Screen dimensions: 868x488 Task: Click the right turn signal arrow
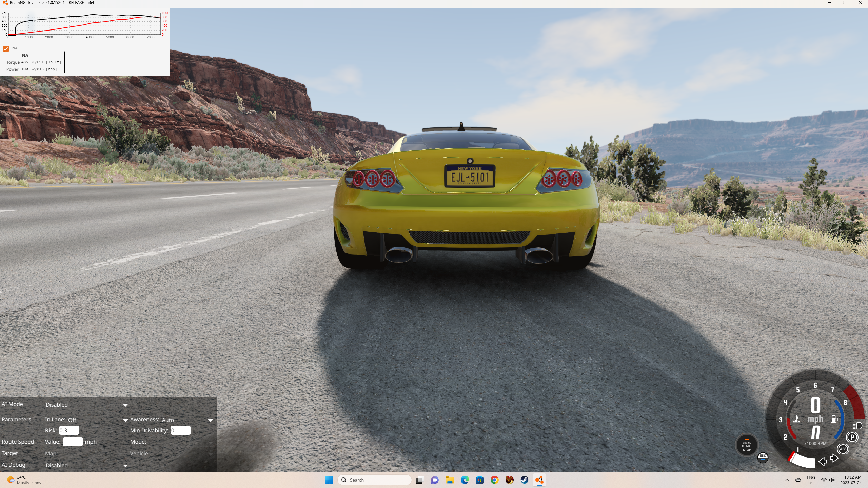pos(834,459)
